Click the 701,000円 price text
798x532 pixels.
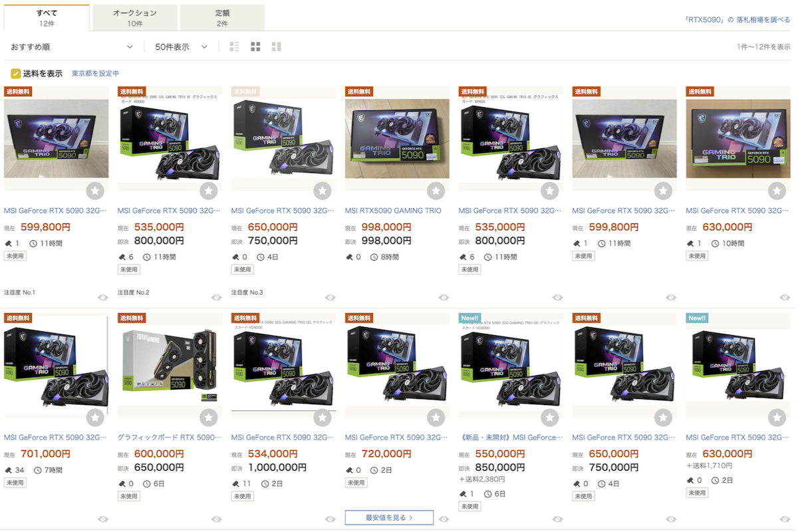[45, 454]
